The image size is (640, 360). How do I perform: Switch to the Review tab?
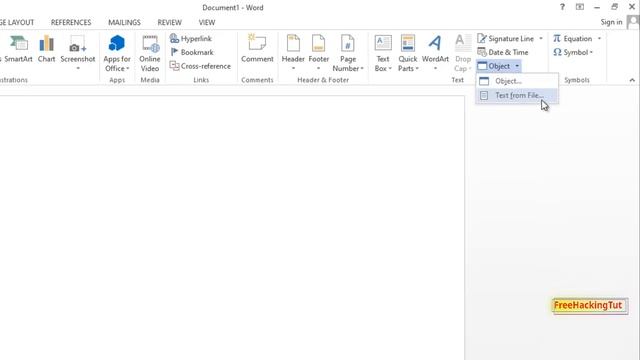169,22
